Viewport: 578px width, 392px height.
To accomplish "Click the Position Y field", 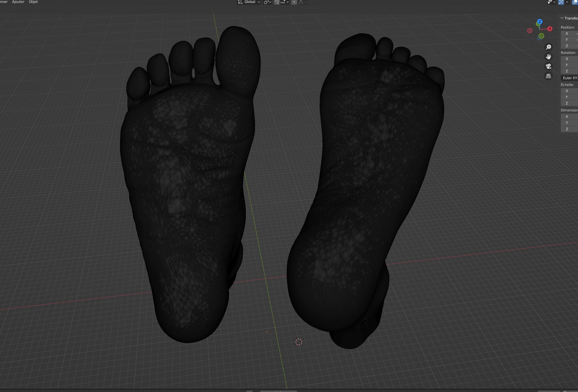I will click(x=569, y=40).
